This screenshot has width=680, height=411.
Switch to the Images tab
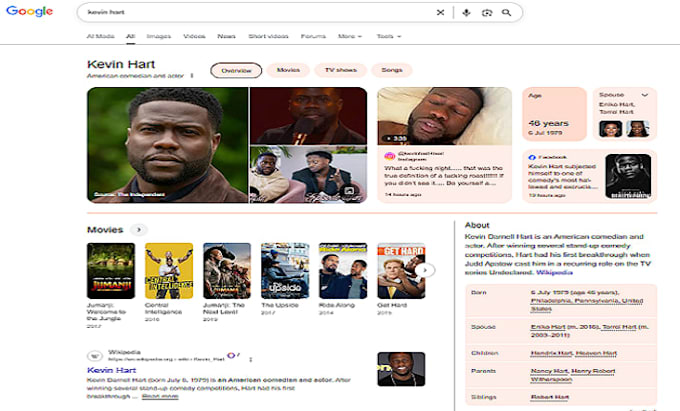[159, 36]
